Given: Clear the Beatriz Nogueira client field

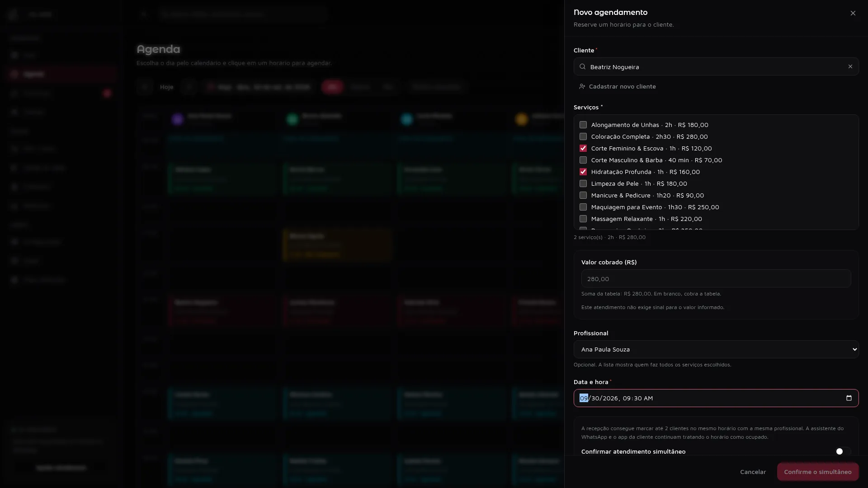Looking at the screenshot, I should pyautogui.click(x=850, y=66).
